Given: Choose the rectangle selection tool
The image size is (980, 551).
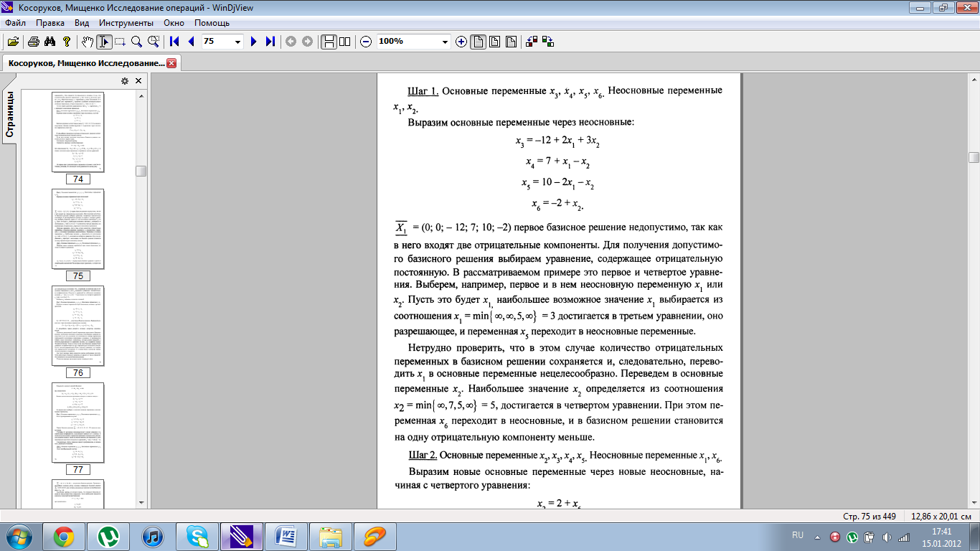Looking at the screenshot, I should pyautogui.click(x=120, y=42).
